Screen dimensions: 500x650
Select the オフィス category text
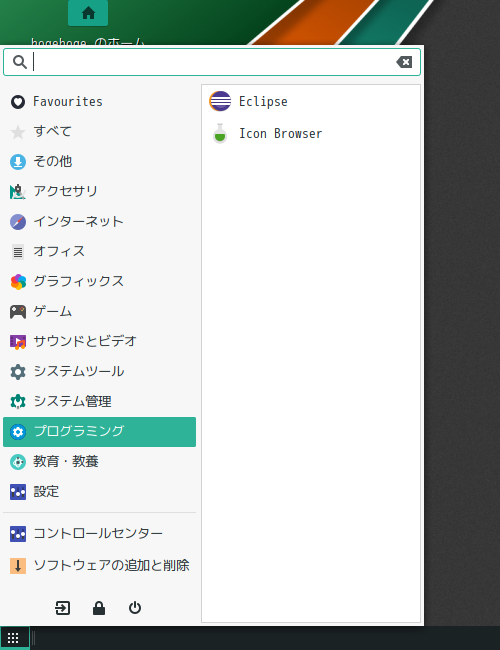coord(59,251)
